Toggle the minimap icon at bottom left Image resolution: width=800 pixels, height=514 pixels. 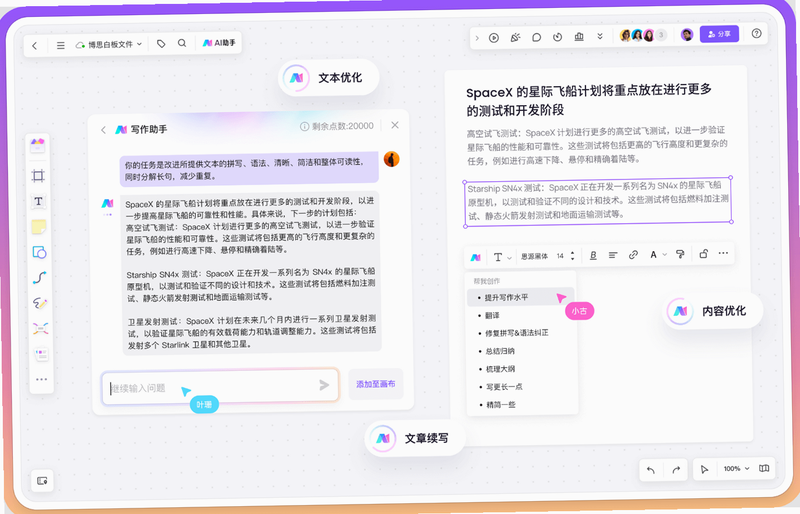coord(42,481)
